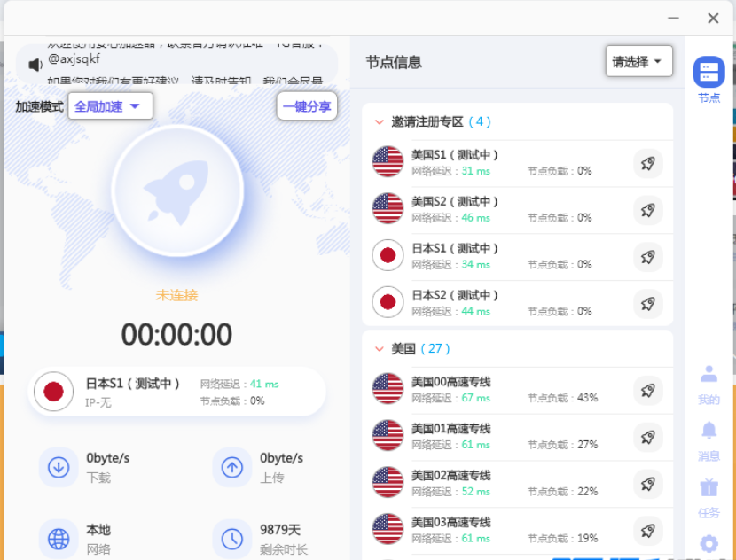Screen dimensions: 736x560
Task: Select the 美国S2 (测试中) node row
Action: coord(497,209)
